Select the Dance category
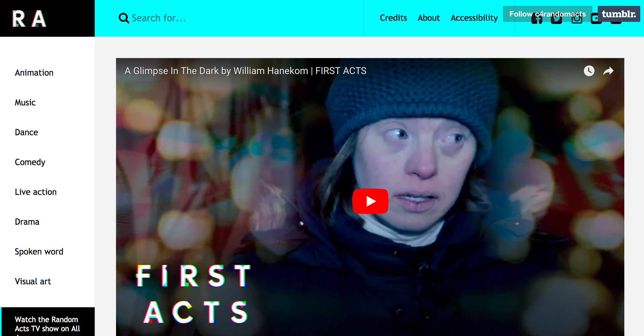This screenshot has height=336, width=644. (26, 132)
